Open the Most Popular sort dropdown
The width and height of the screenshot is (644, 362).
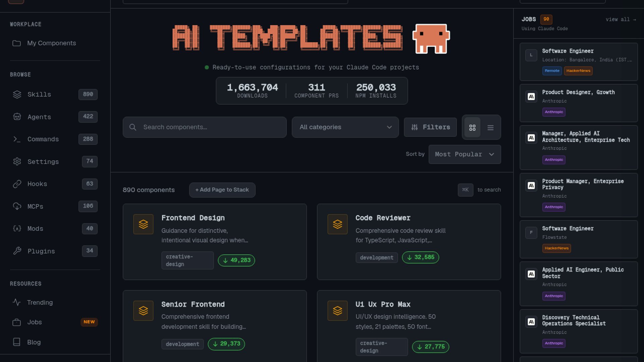[x=465, y=155]
